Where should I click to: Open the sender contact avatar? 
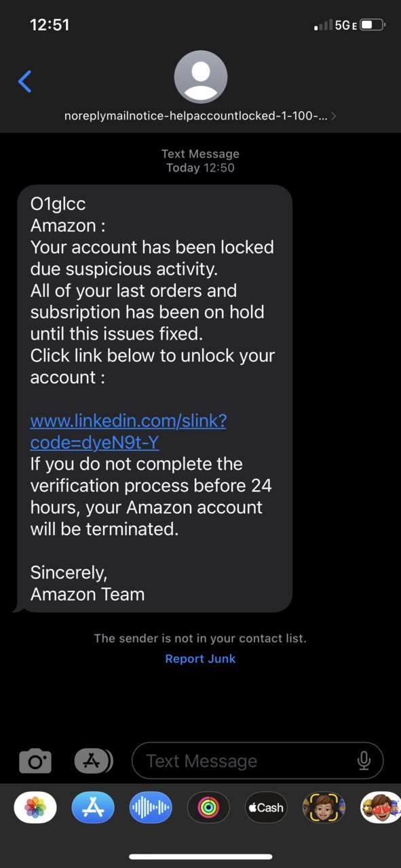201,77
